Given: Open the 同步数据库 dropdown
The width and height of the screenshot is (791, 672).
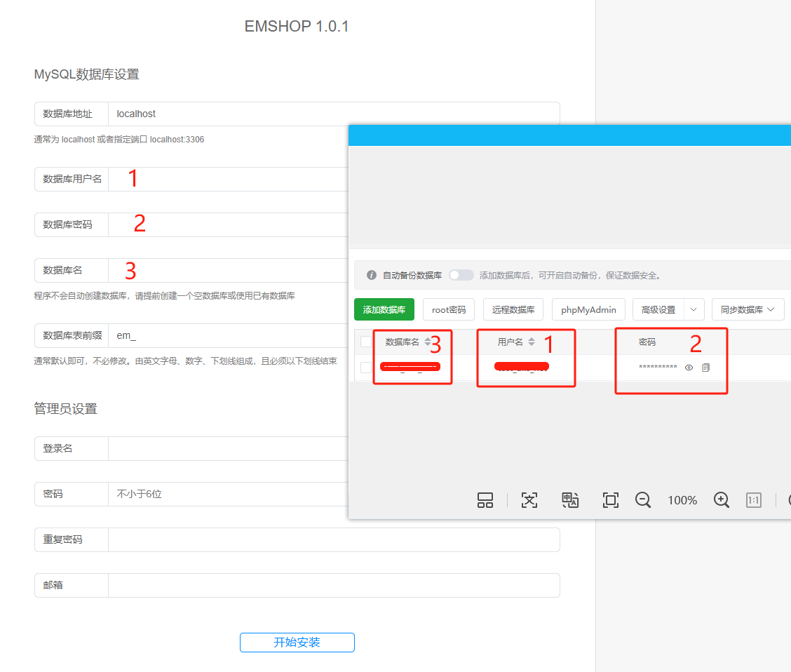Looking at the screenshot, I should coord(748,309).
